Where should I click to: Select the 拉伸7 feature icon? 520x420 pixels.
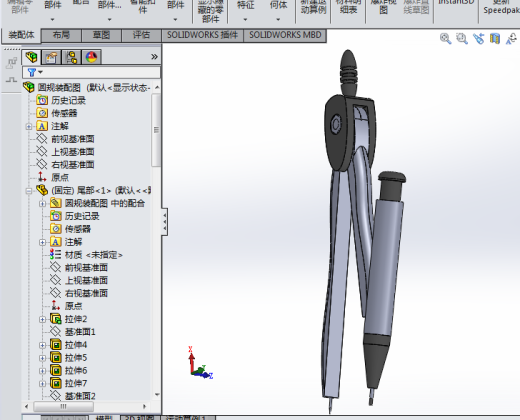[56, 383]
